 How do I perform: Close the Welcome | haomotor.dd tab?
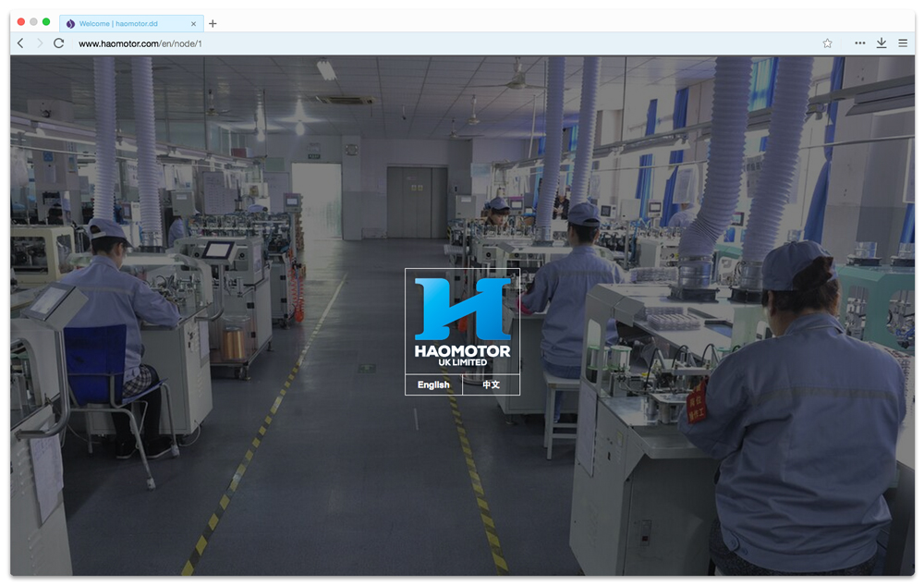[193, 23]
